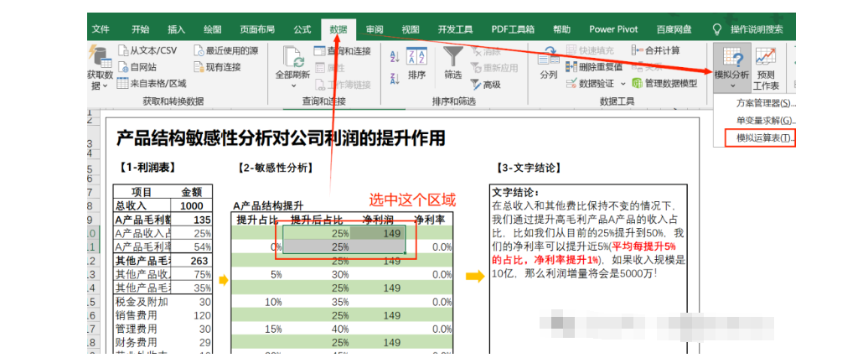Expand the 数据验证 dropdown arrow
868x363 pixels.
[623, 84]
